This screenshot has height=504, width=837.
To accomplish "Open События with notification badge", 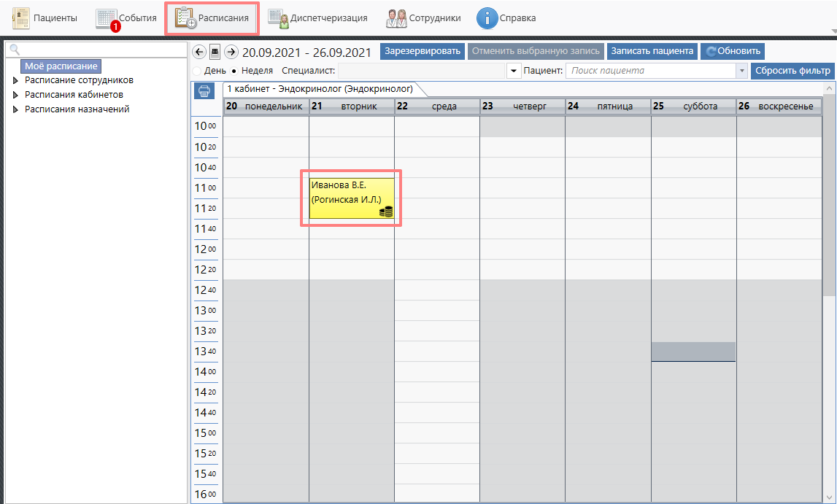I will tap(126, 18).
